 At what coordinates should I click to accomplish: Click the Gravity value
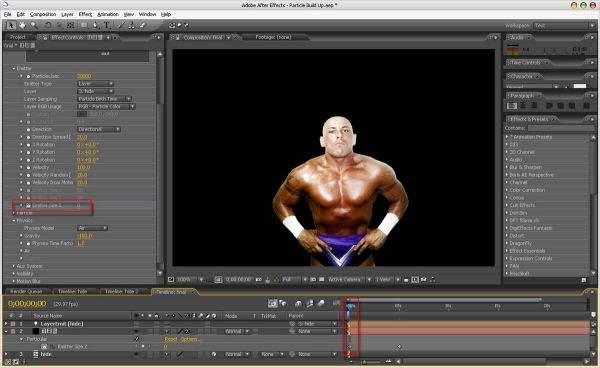85,236
